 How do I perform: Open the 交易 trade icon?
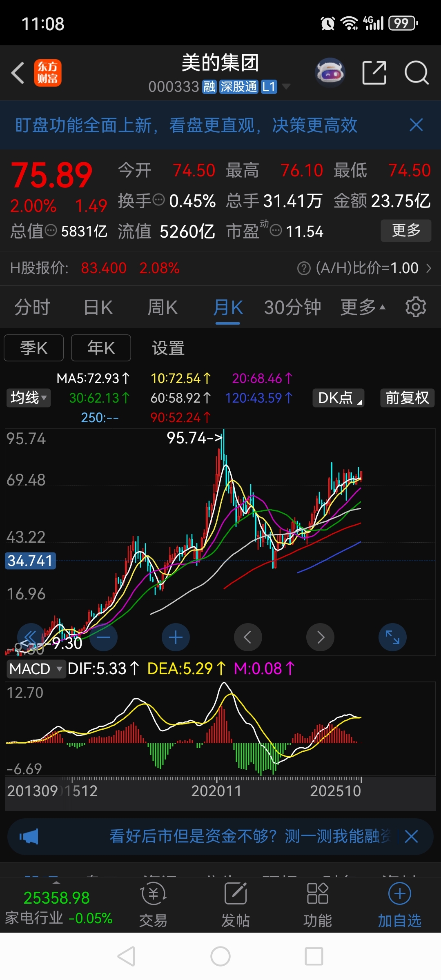(154, 905)
